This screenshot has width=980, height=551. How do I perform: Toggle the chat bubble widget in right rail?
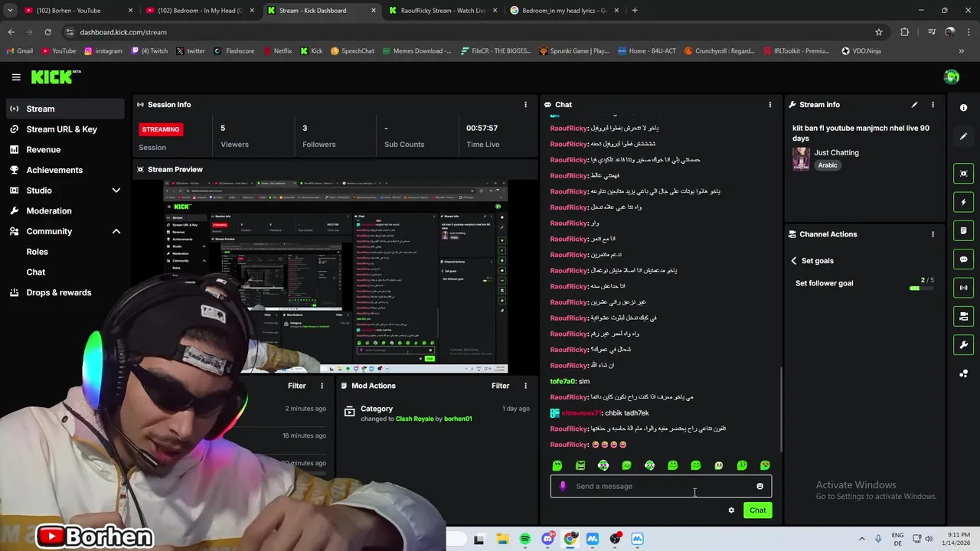[x=963, y=259]
